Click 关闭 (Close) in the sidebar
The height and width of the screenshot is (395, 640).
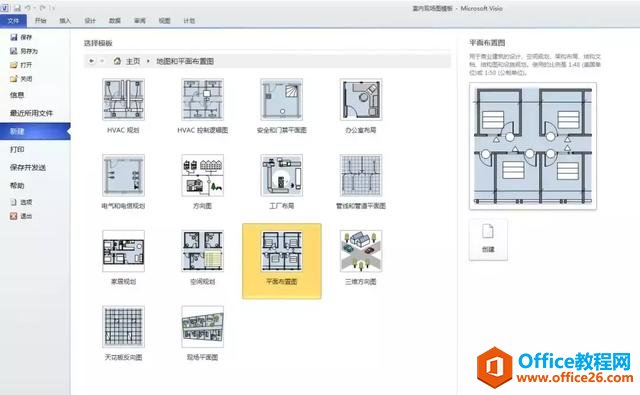coord(21,79)
